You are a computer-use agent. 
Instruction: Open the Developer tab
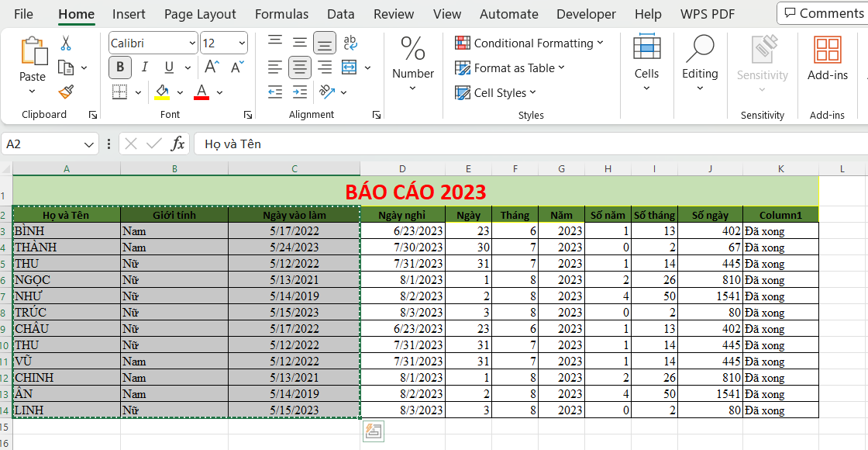[x=586, y=13]
